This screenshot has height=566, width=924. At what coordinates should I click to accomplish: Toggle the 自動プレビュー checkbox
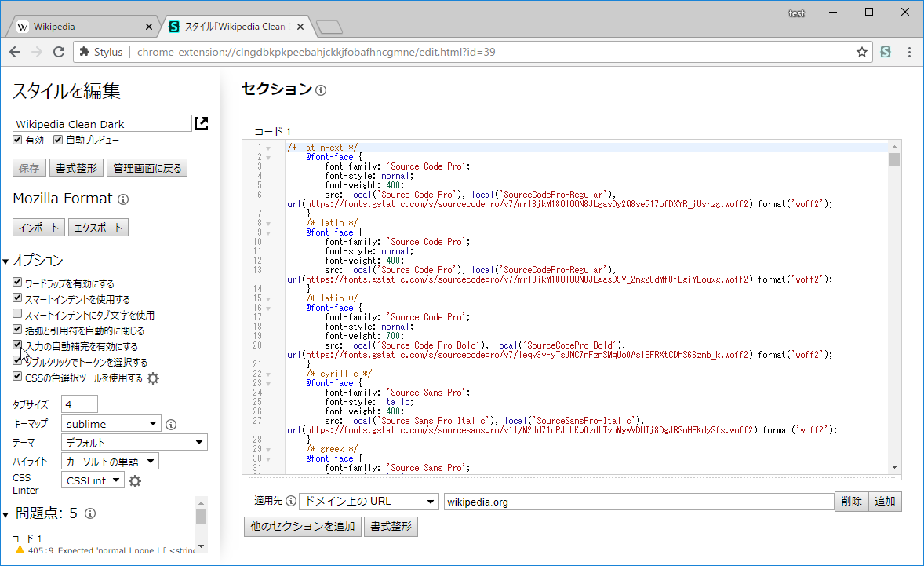tap(58, 140)
